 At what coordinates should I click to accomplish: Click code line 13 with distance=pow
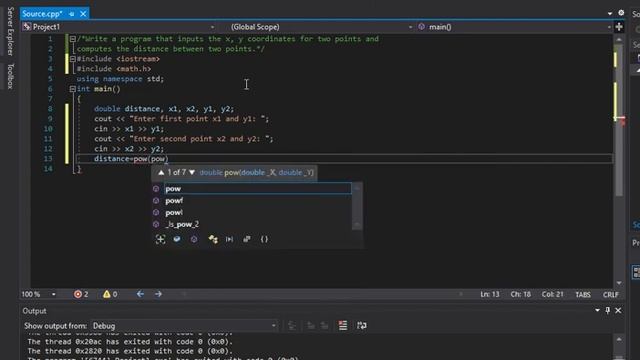pyautogui.click(x=131, y=159)
